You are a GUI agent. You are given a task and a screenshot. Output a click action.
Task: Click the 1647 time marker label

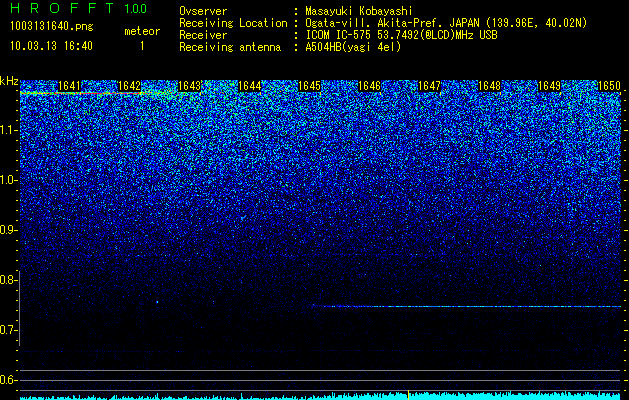coord(429,86)
